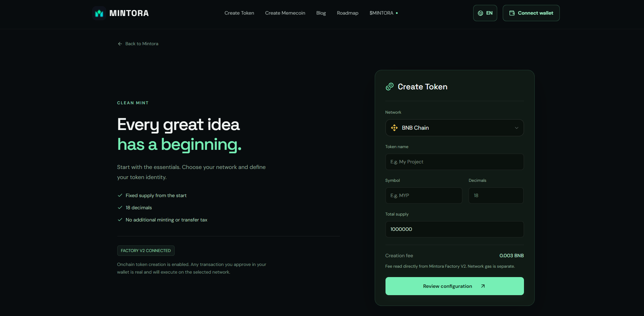This screenshot has width=644, height=316.
Task: View the Roadmap nav item
Action: tap(348, 13)
